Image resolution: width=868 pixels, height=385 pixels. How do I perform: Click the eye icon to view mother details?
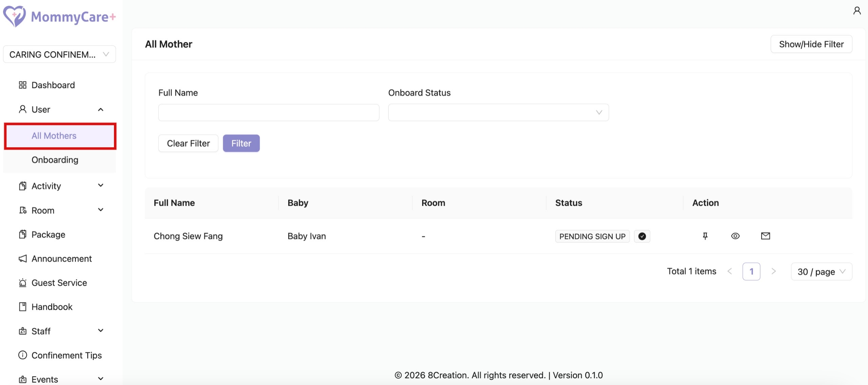point(735,236)
